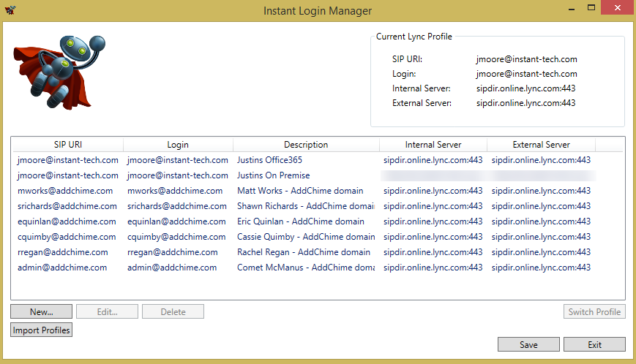Click the Eric Quinlan - AddChime domain description
636x364 pixels.
click(301, 221)
